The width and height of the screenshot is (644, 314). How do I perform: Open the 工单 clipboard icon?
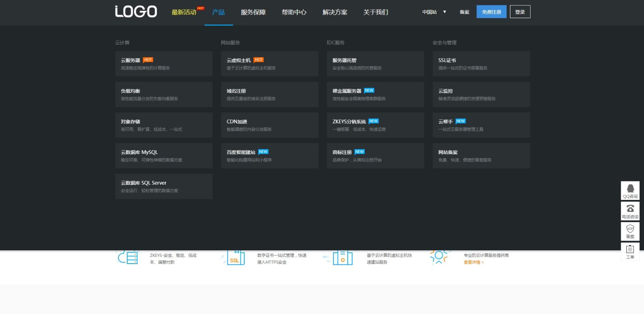[x=630, y=249]
